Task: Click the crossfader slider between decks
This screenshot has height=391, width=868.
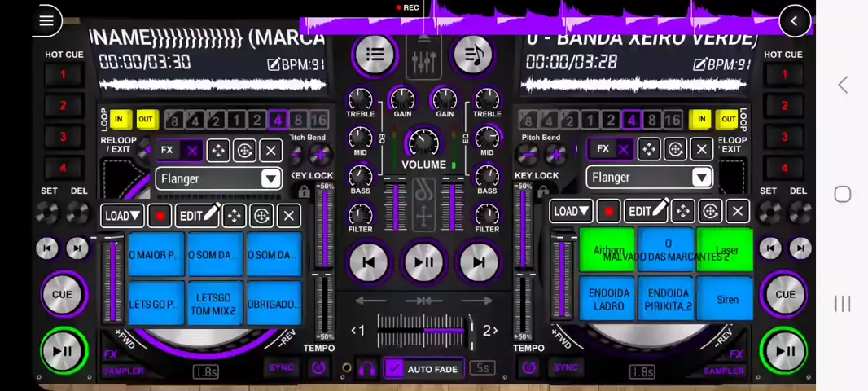Action: pos(423,331)
